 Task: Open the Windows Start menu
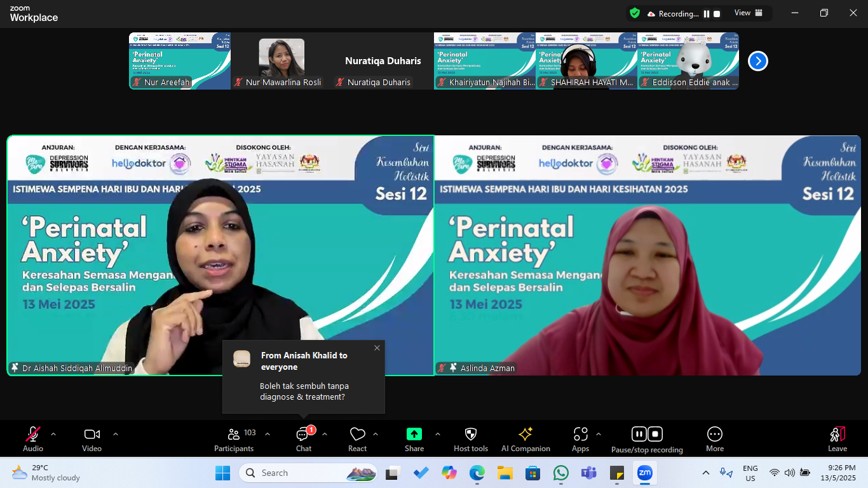pos(223,473)
